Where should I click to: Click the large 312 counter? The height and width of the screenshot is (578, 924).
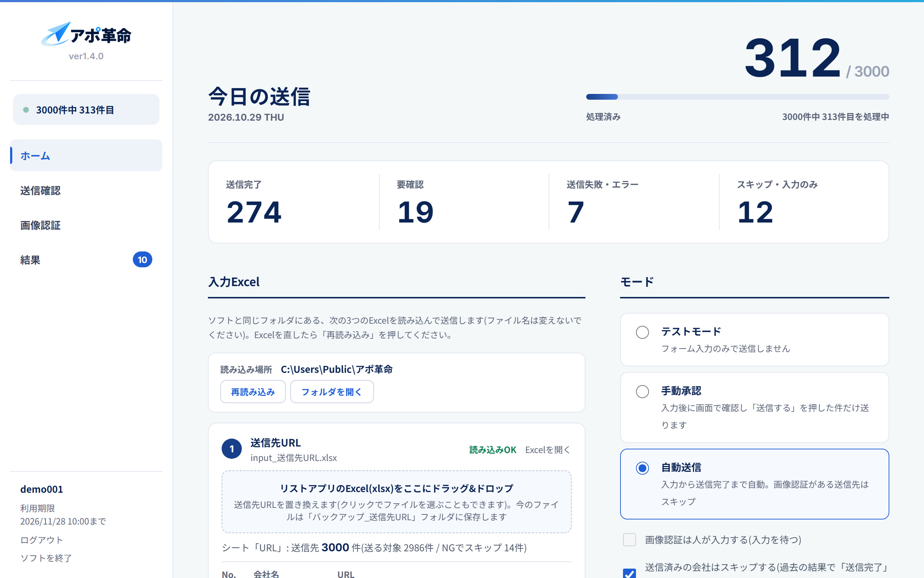point(793,58)
